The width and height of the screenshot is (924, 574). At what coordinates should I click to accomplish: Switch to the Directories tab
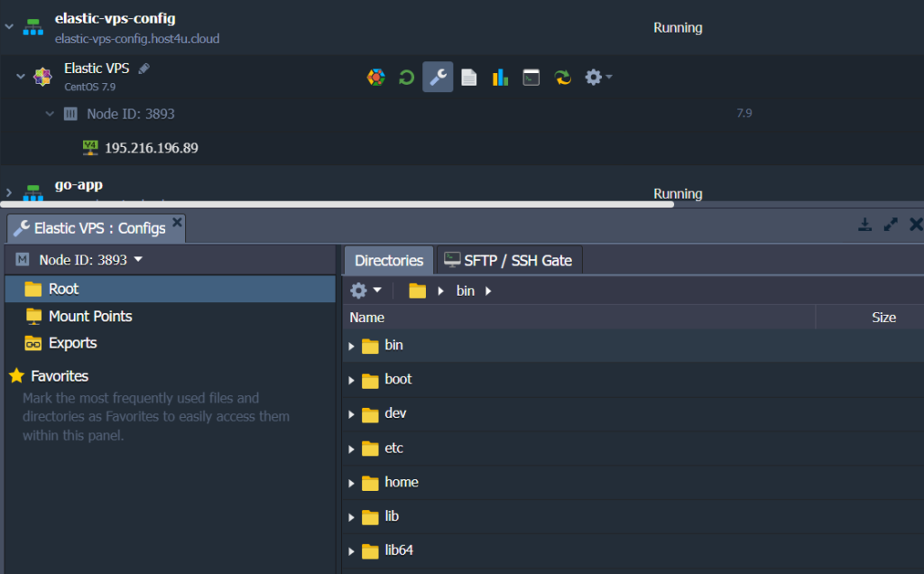pyautogui.click(x=389, y=261)
